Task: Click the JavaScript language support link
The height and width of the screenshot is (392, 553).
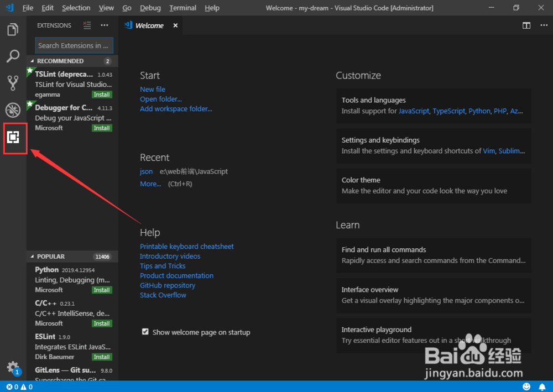Action: (x=414, y=111)
